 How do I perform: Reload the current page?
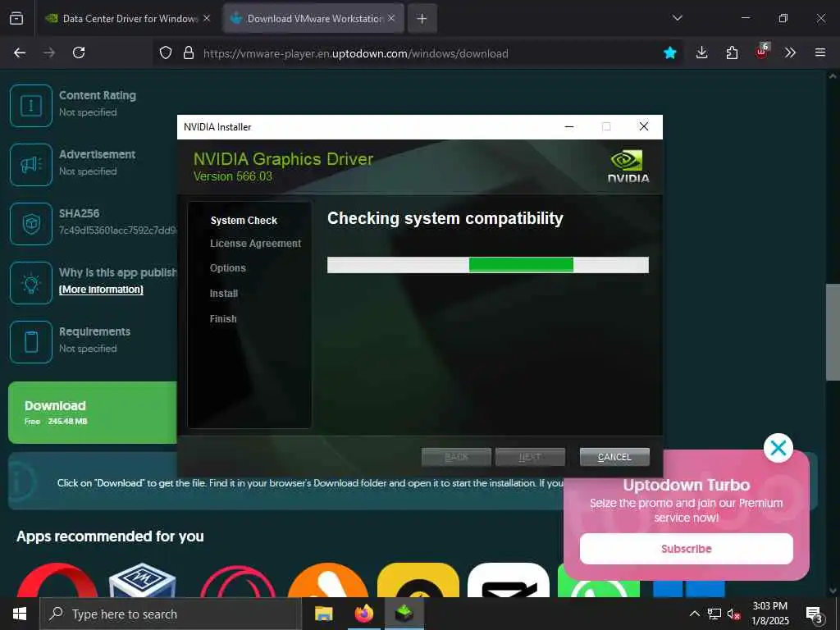(79, 52)
